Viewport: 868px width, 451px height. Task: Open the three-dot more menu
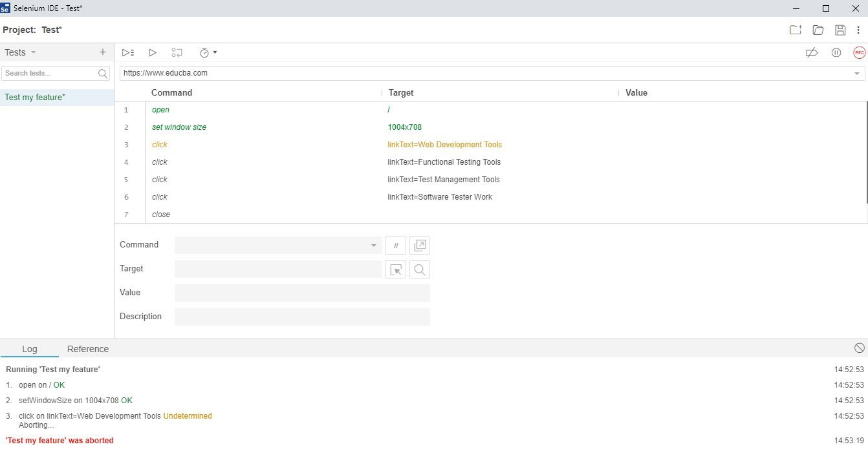[858, 30]
